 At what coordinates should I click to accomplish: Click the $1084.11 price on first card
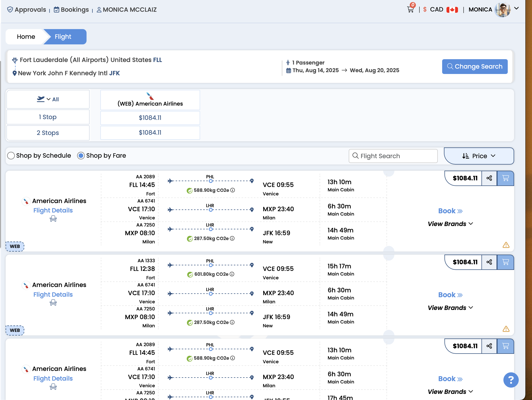click(x=465, y=178)
